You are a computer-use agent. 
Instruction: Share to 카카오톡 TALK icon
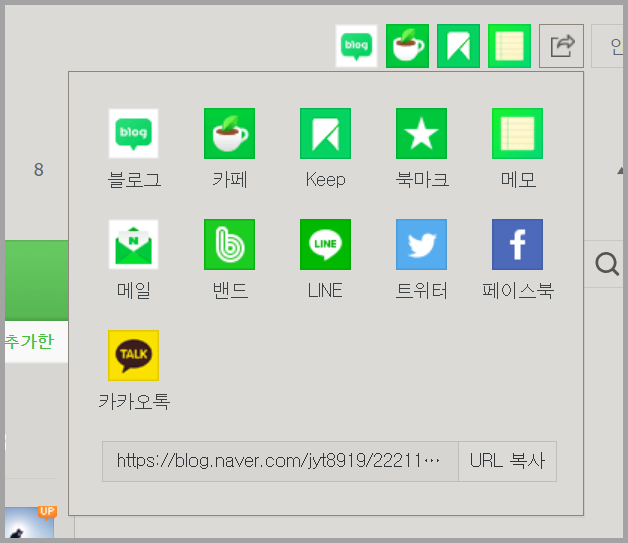pyautogui.click(x=133, y=355)
